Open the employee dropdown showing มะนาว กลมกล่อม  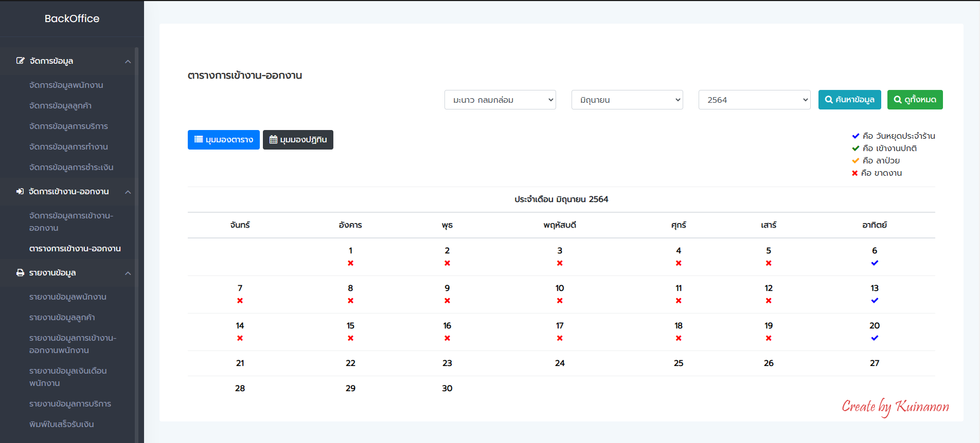(500, 100)
